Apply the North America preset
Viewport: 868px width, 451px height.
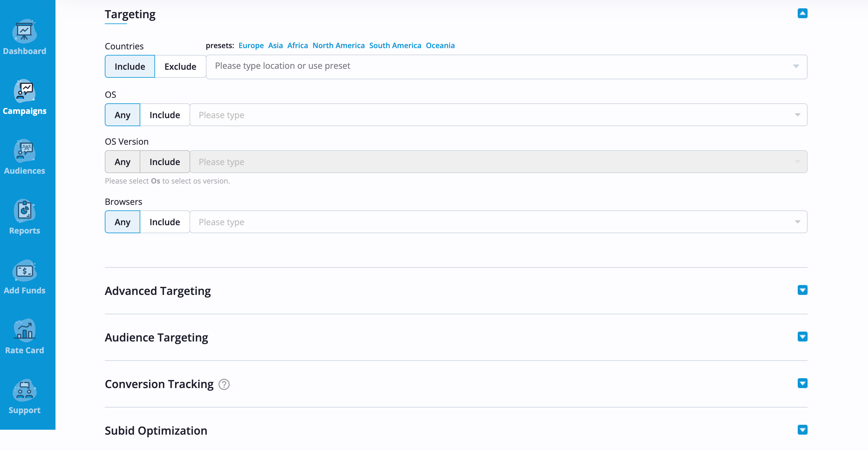pos(339,46)
